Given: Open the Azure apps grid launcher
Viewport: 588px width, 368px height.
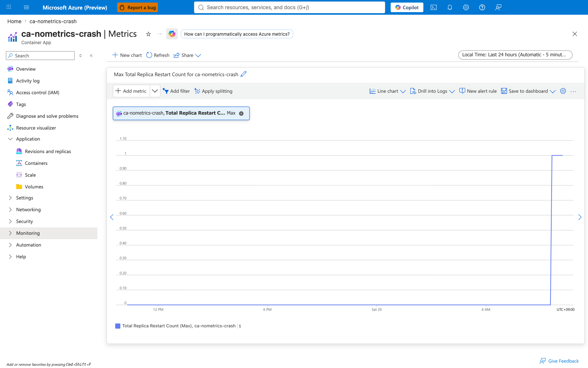Looking at the screenshot, I should 9,7.
